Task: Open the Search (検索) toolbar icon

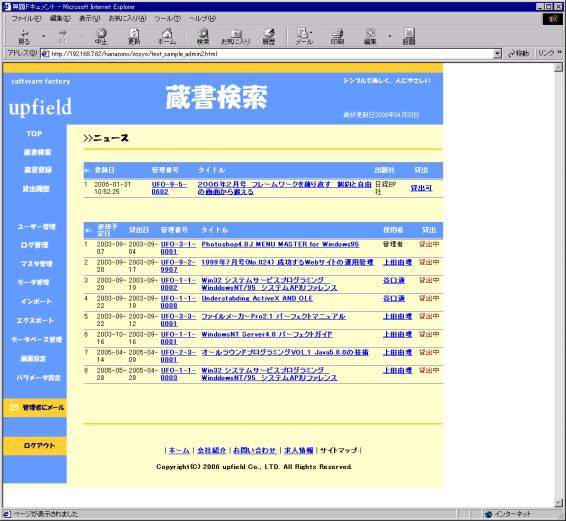Action: 203,36
